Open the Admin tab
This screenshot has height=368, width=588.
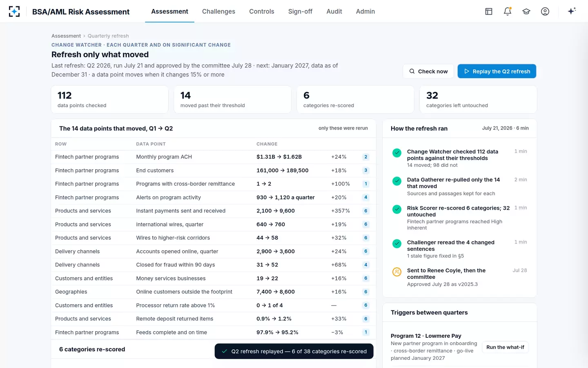point(365,11)
